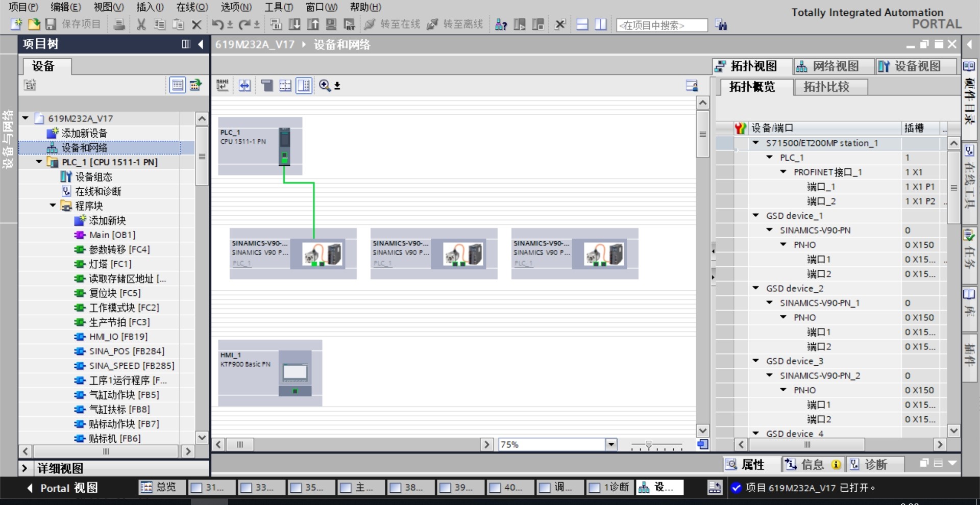Click the Split editor horizontally icon
This screenshot has width=980, height=505.
click(582, 24)
